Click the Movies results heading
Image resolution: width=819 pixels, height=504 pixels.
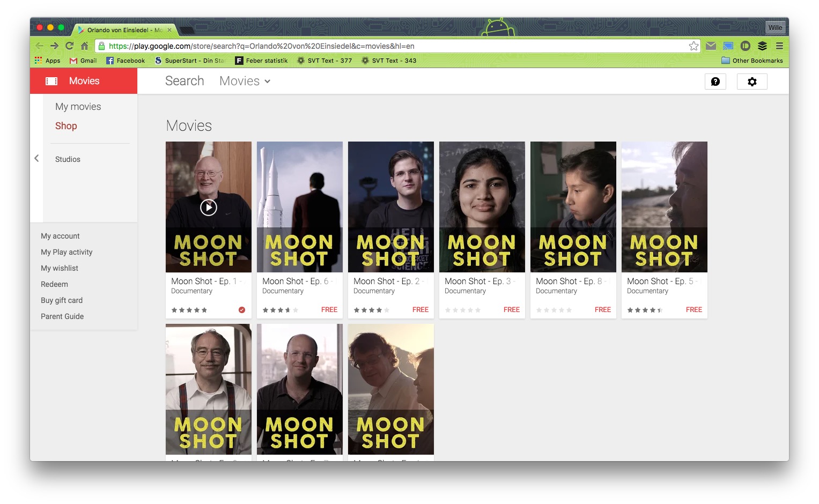(189, 125)
